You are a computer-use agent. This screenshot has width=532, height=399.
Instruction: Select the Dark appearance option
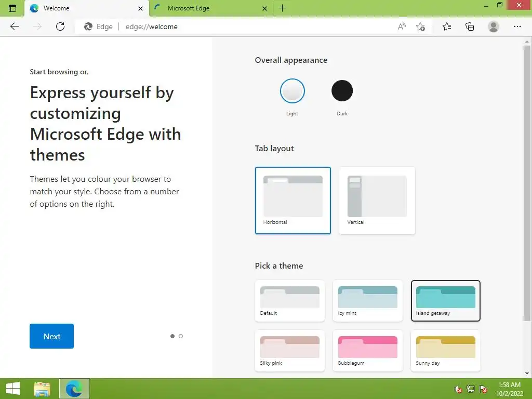point(342,91)
